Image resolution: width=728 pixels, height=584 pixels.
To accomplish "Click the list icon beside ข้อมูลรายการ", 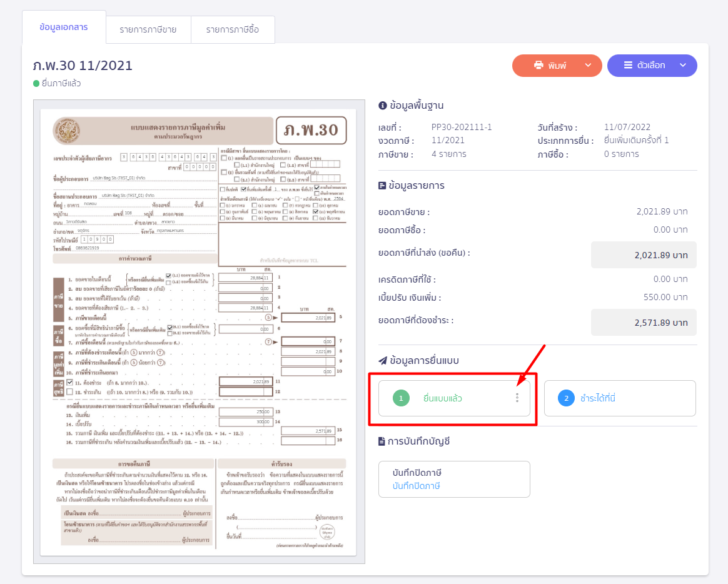I will (x=383, y=186).
